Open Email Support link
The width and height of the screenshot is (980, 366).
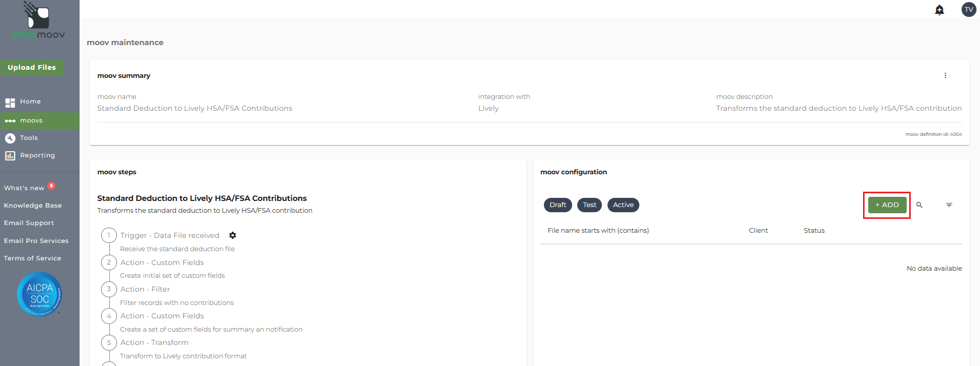pos(29,223)
